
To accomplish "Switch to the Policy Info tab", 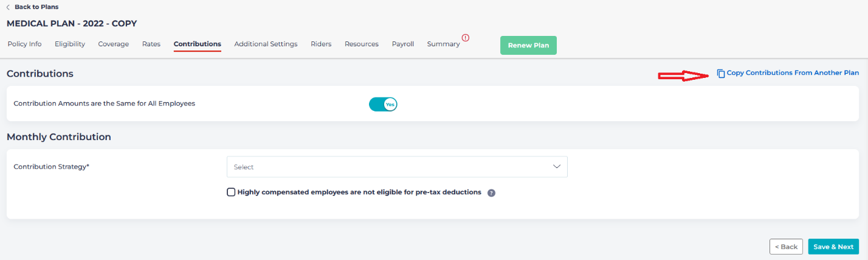I will [x=24, y=44].
